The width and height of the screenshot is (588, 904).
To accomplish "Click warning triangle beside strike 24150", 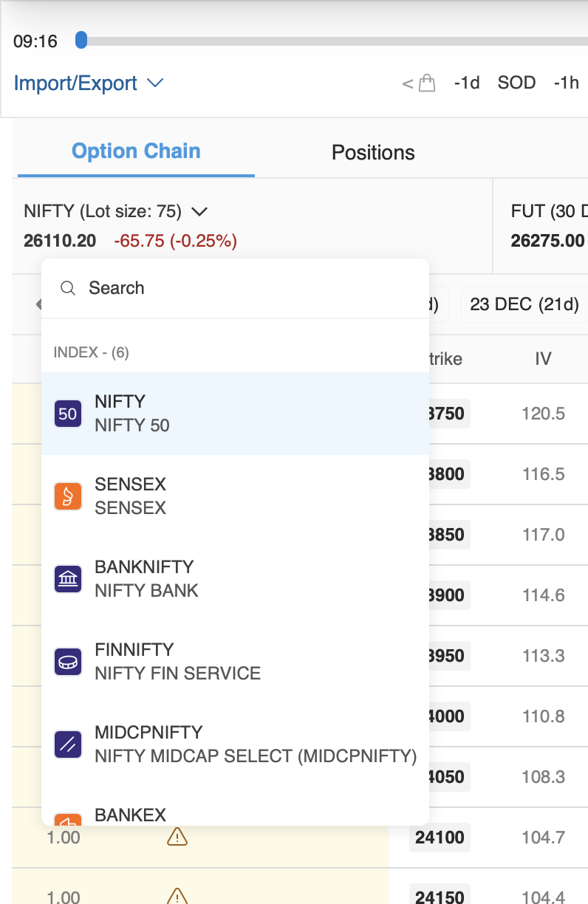I will (177, 896).
